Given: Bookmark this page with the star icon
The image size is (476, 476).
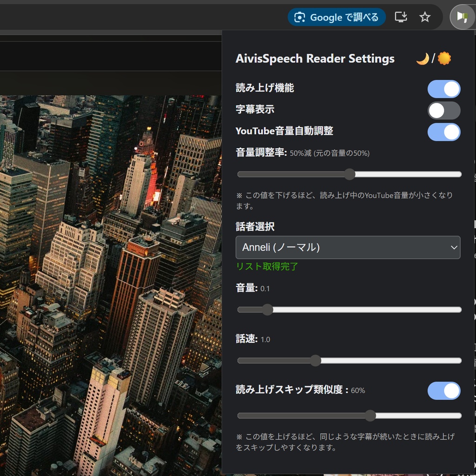Looking at the screenshot, I should point(425,17).
